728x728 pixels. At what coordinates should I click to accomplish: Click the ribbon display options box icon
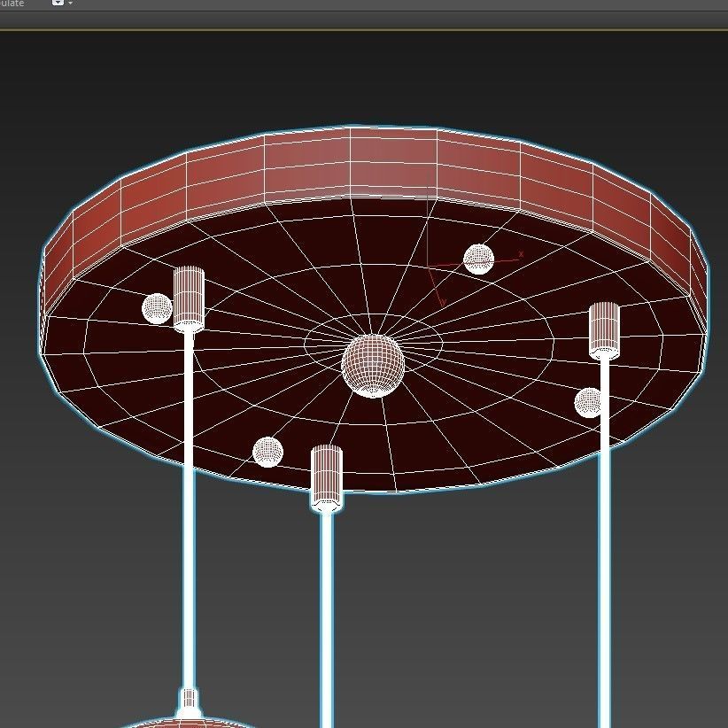pyautogui.click(x=58, y=3)
